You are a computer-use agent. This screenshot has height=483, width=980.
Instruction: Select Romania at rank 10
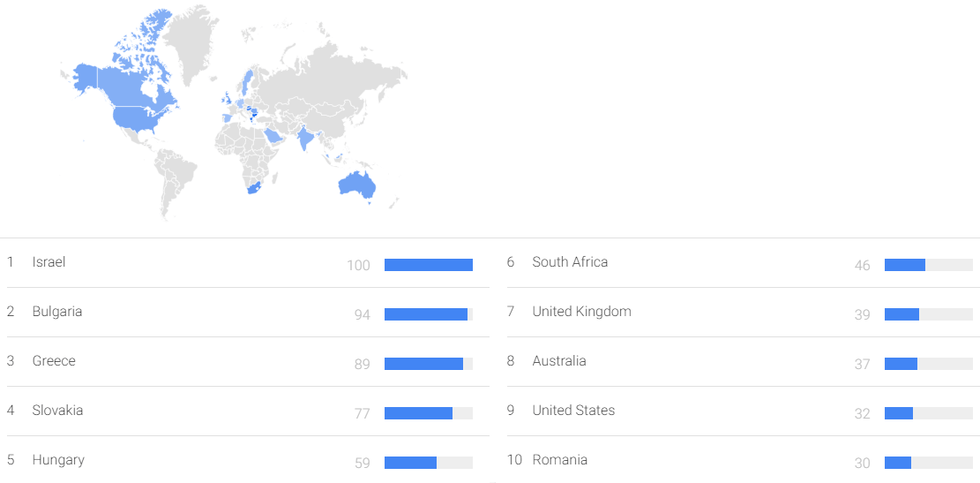click(559, 460)
